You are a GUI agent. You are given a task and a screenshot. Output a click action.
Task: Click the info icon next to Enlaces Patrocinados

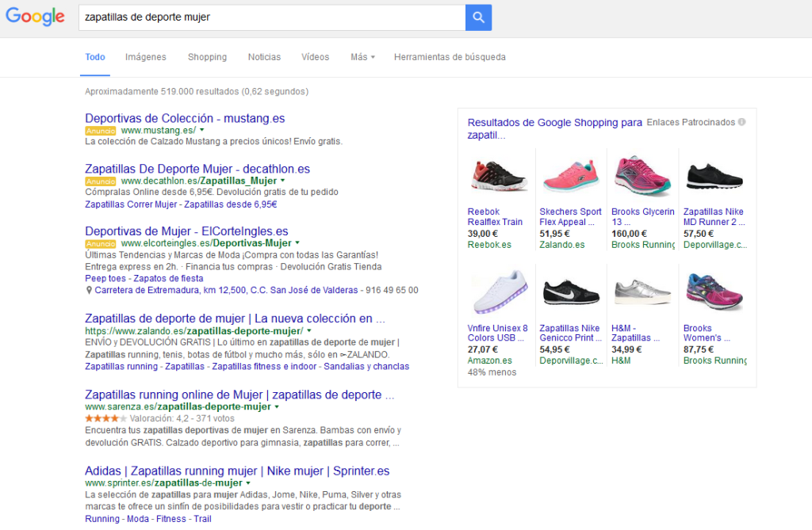[x=742, y=121]
